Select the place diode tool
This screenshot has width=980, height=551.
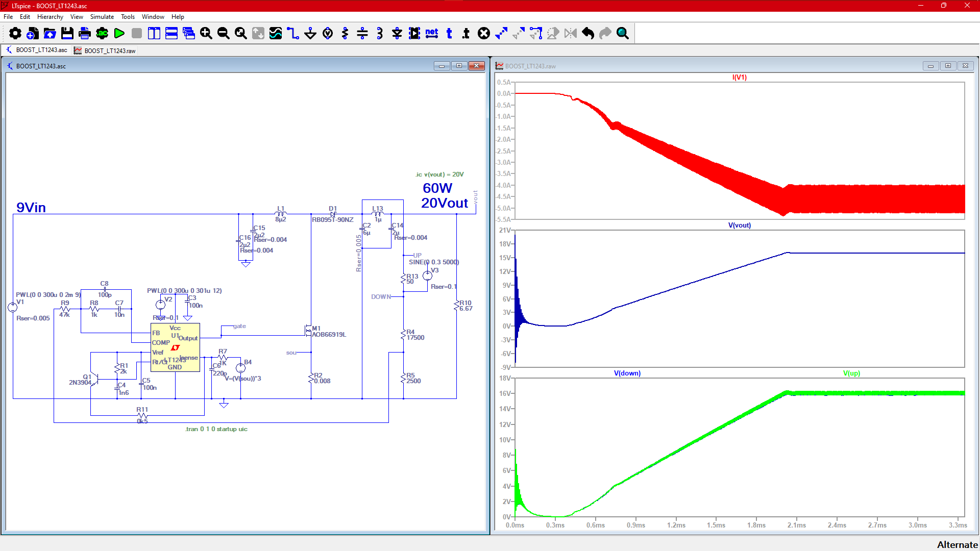tap(397, 34)
